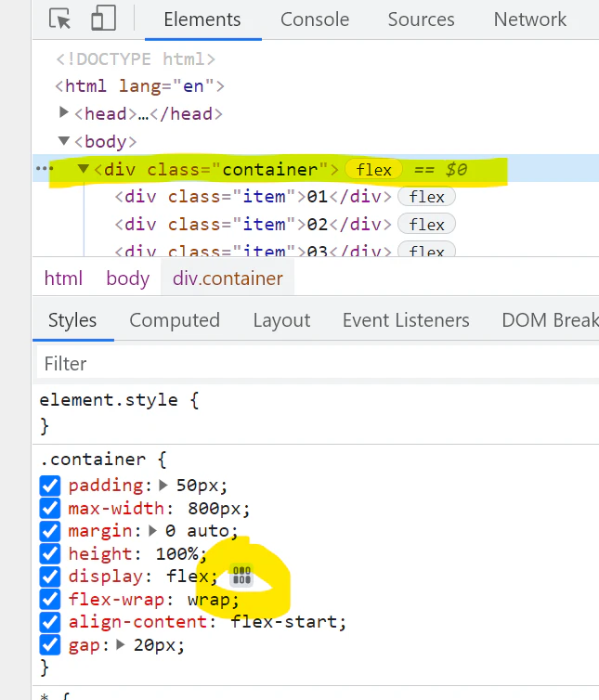Uncheck the height property checkbox
This screenshot has width=599, height=700.
coord(50,554)
